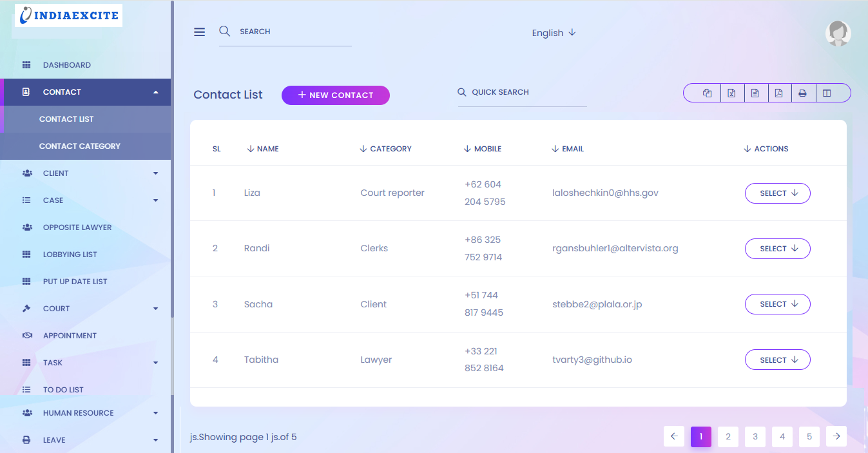The image size is (868, 453).
Task: Click the Quick Search field
Action: click(x=522, y=93)
